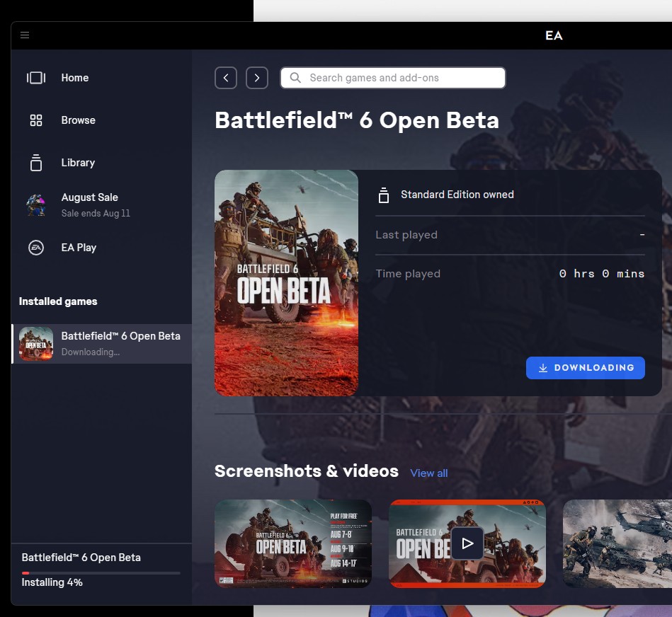The height and width of the screenshot is (617, 672).
Task: Click the Screenshots & videos heading
Action: click(307, 471)
